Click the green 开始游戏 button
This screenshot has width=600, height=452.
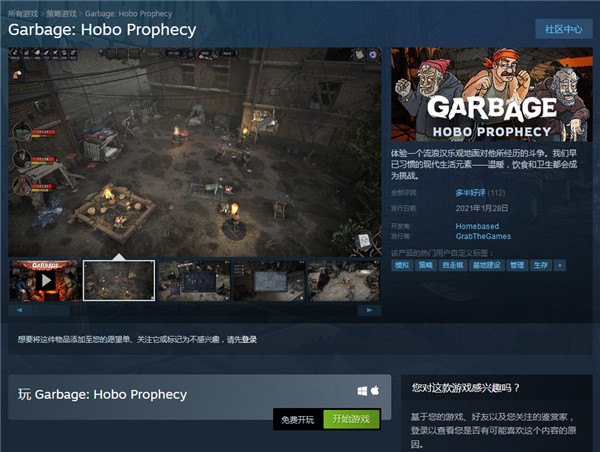351,419
